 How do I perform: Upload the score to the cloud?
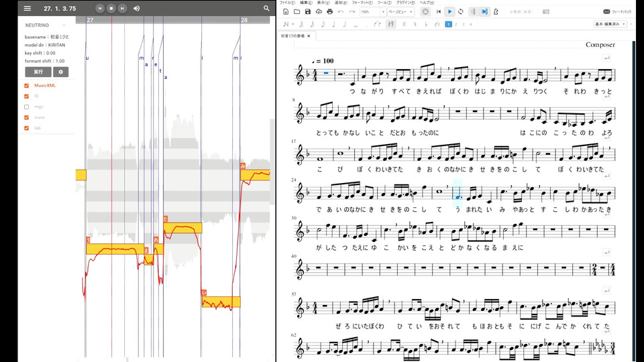point(319,12)
